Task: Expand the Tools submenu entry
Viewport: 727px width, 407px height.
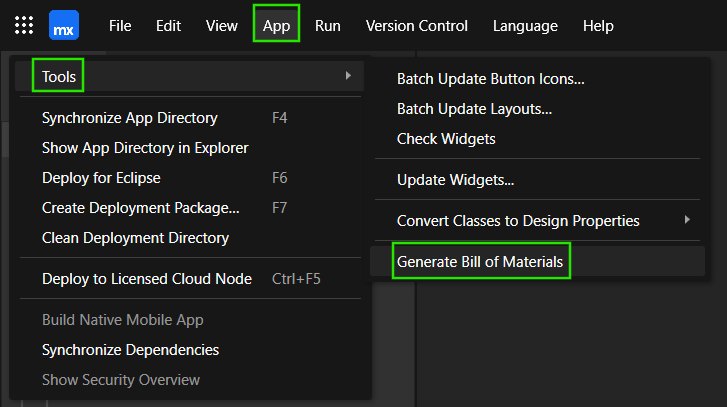Action: click(x=190, y=76)
